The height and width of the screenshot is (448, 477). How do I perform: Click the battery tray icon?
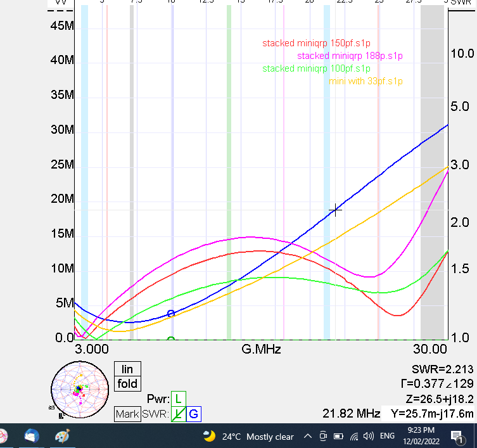[x=338, y=437]
